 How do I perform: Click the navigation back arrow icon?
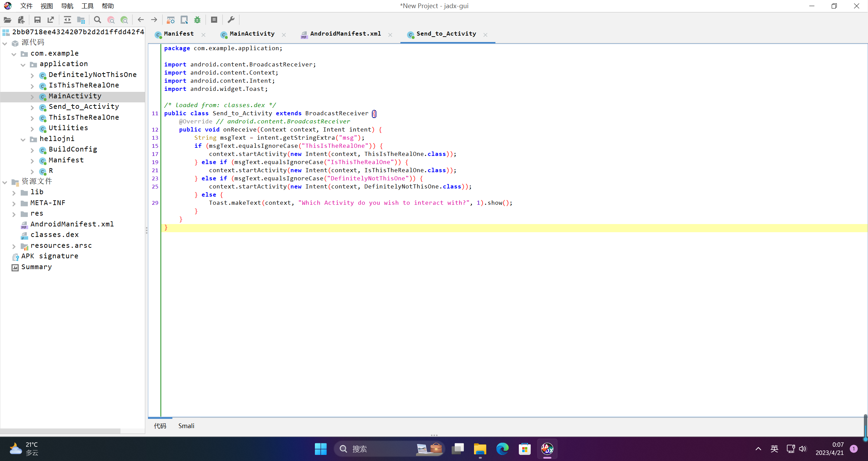[140, 20]
